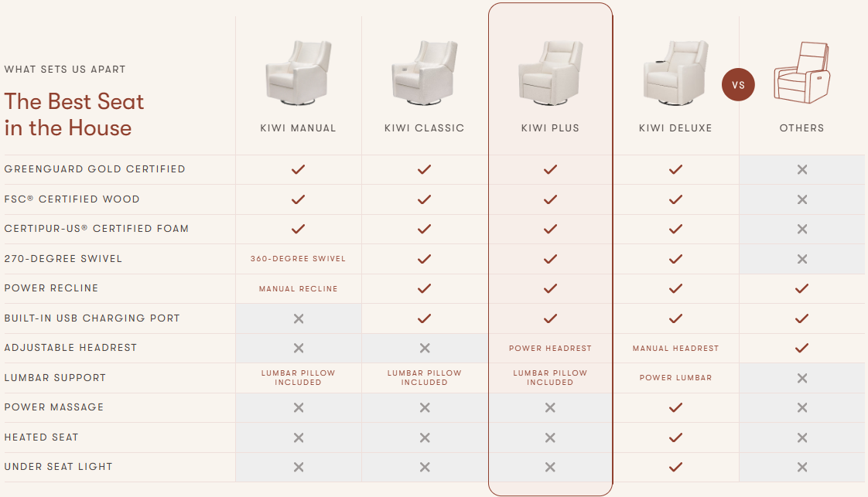Click The Best Seat in the House heading
Screen dimensions: 868x497
(x=74, y=114)
